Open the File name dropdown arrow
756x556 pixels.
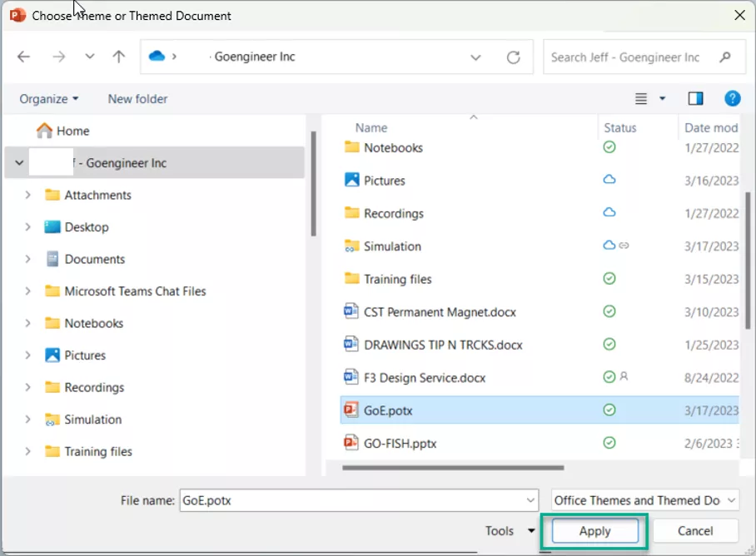531,500
